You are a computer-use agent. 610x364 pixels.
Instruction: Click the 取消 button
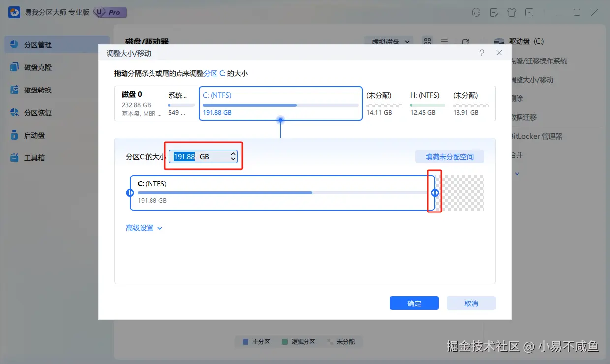click(471, 303)
